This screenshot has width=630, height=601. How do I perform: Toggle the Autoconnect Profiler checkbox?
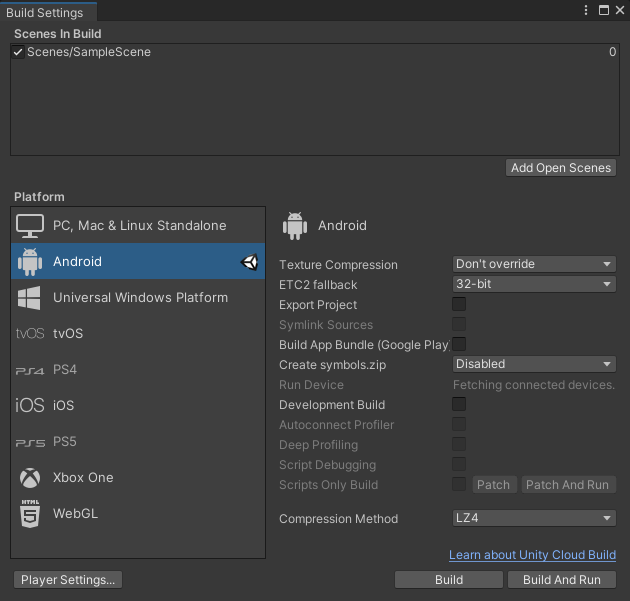pos(459,424)
